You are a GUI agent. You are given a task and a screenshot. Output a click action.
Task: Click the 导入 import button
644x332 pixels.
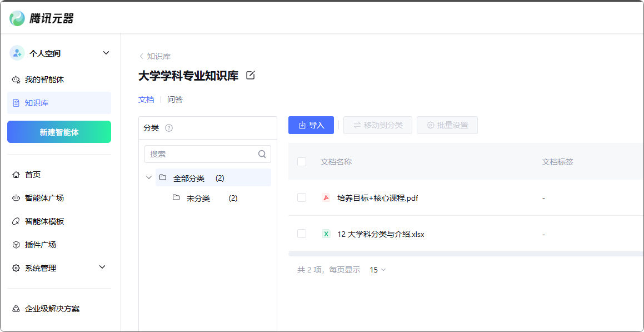[311, 125]
